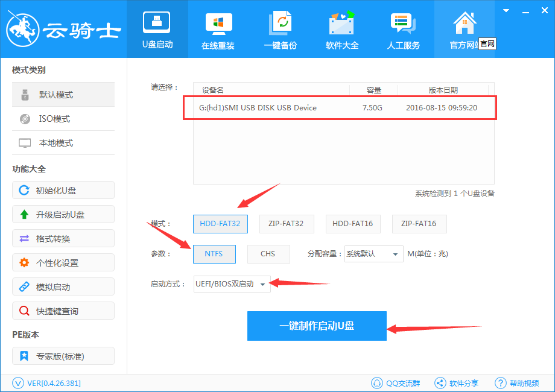Select the NTFS parameter option
555x392 pixels.
click(214, 254)
